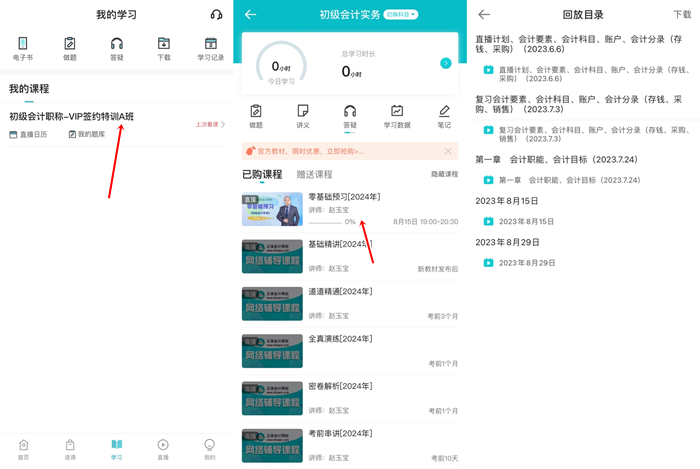Image resolution: width=700 pixels, height=469 pixels.
Task: Play replay 直播计划 (2023.6.6) video icon
Action: pyautogui.click(x=488, y=70)
